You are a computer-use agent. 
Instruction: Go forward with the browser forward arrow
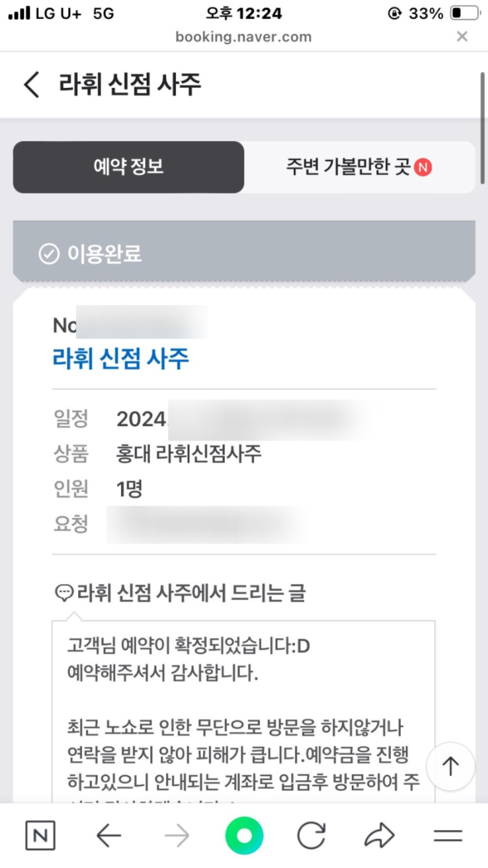(177, 835)
